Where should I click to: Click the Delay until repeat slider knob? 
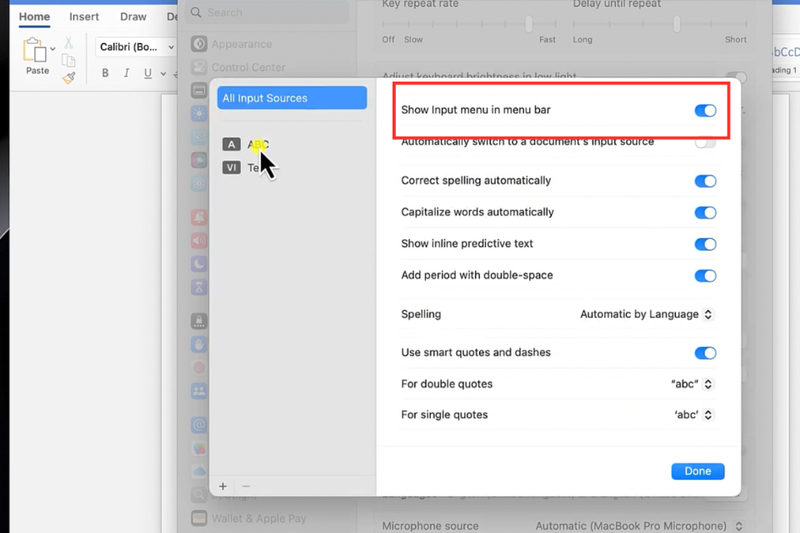pyautogui.click(x=677, y=24)
